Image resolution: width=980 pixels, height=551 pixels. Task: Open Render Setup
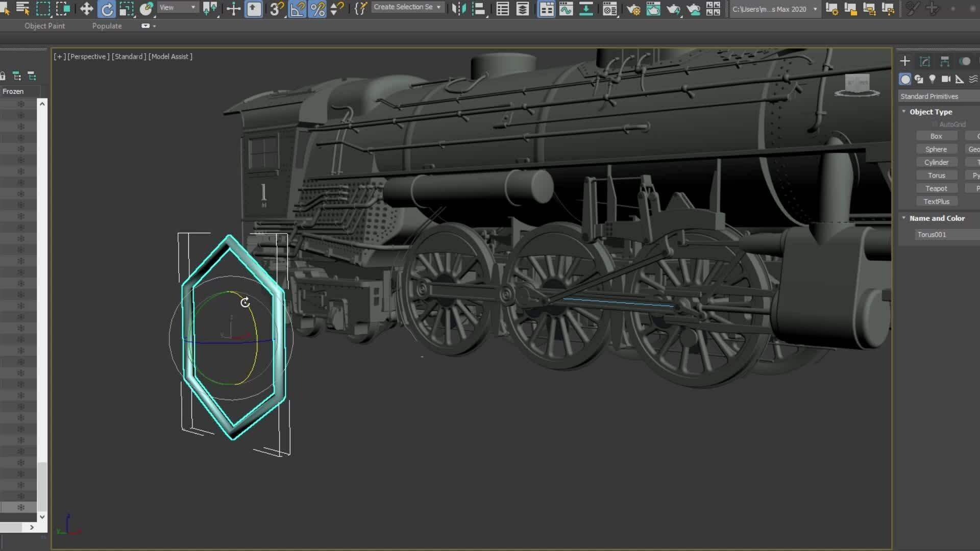pos(634,9)
